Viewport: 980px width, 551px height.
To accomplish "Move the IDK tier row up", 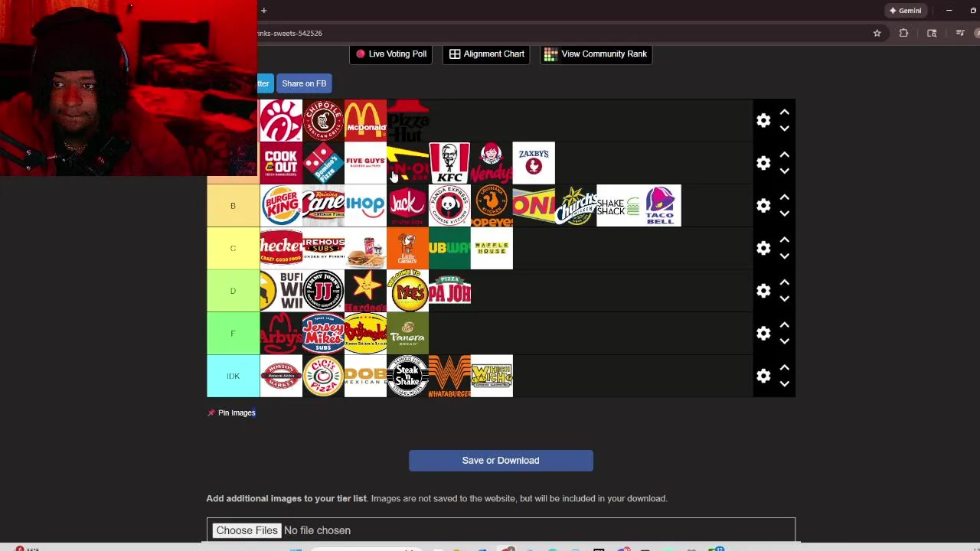I will 784,367.
